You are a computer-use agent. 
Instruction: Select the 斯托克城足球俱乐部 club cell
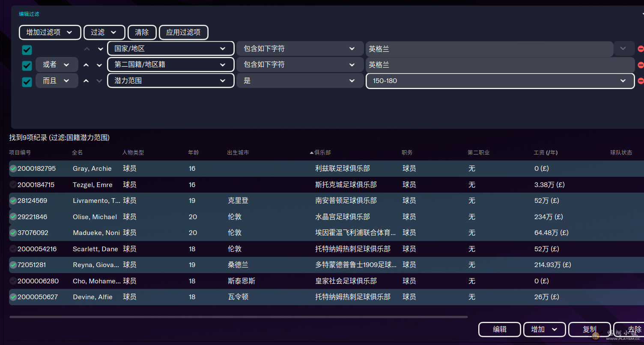point(346,184)
